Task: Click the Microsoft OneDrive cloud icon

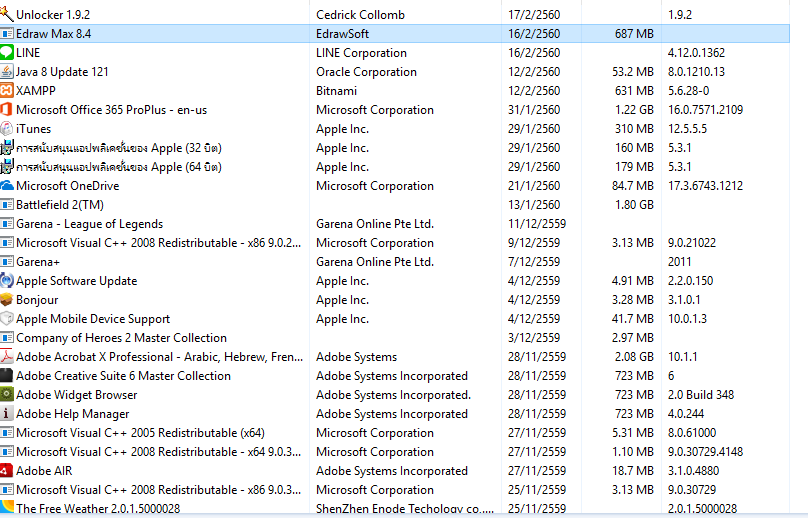Action: (7, 186)
